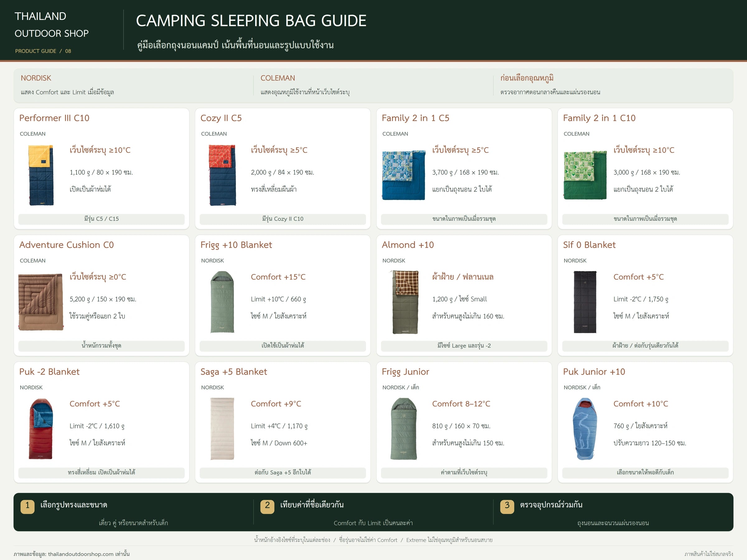This screenshot has height=560, width=747.
Task: Click 'ไซซ์ M / Down 600+' spec
Action: coord(279,443)
